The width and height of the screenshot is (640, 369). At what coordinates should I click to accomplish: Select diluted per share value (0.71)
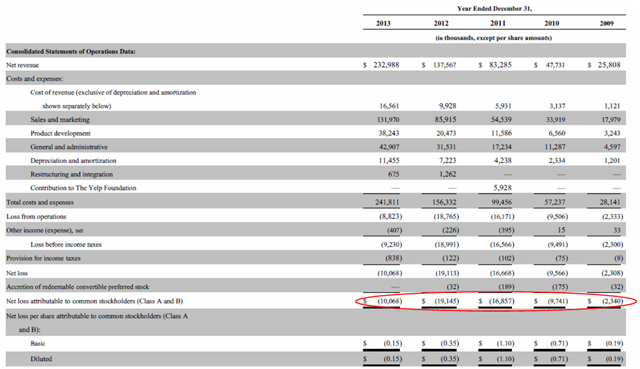pyautogui.click(x=559, y=359)
